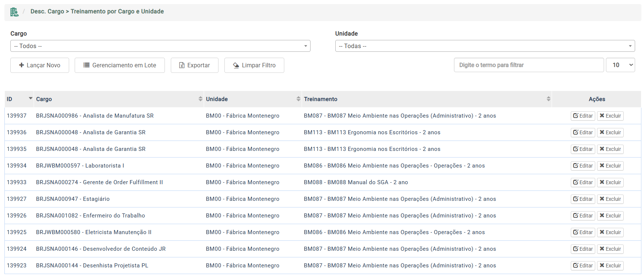Delete record 139933 Gerente de Order Fulfillment
The height and width of the screenshot is (277, 644).
tap(610, 182)
